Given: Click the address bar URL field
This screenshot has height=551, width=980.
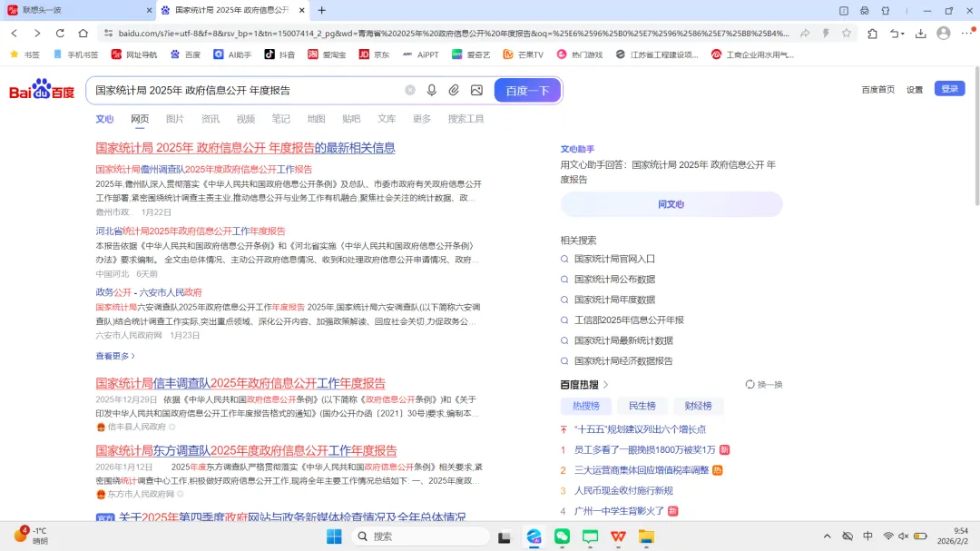Looking at the screenshot, I should click(453, 34).
